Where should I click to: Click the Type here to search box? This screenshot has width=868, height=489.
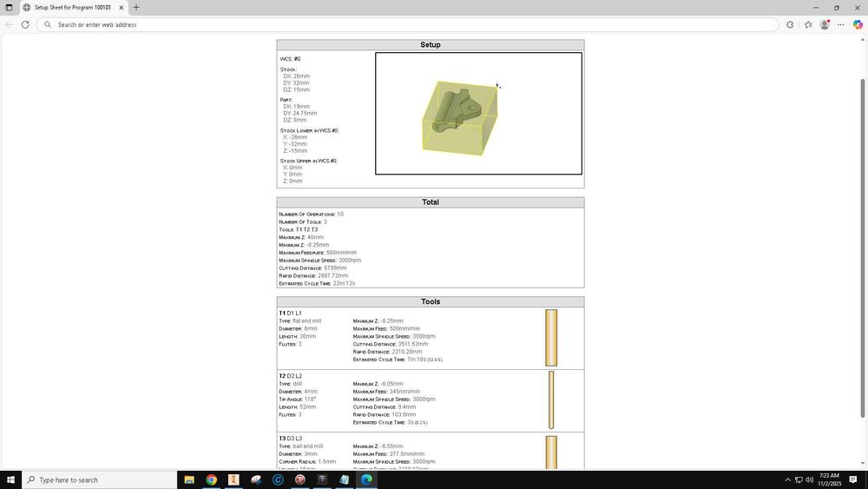click(100, 479)
